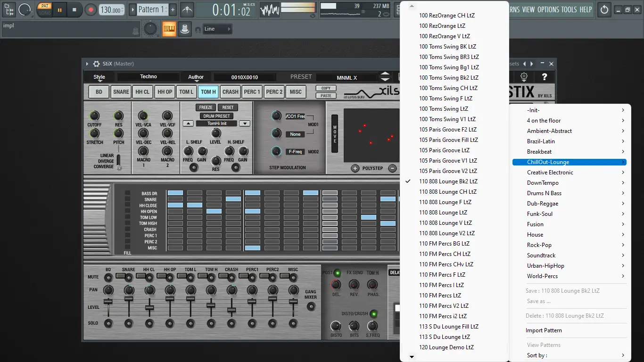Click the oscilloscope waveform display icon
The image size is (644, 362).
click(x=270, y=9)
